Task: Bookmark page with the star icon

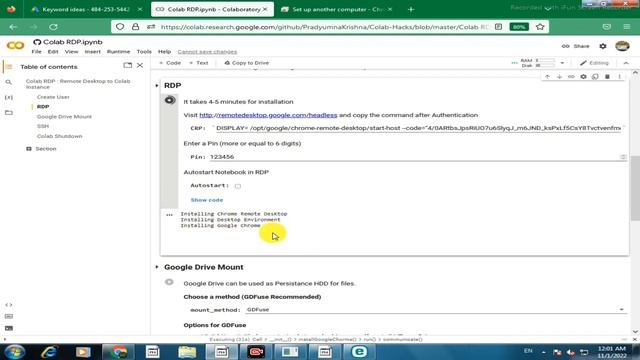Action: pyautogui.click(x=540, y=27)
